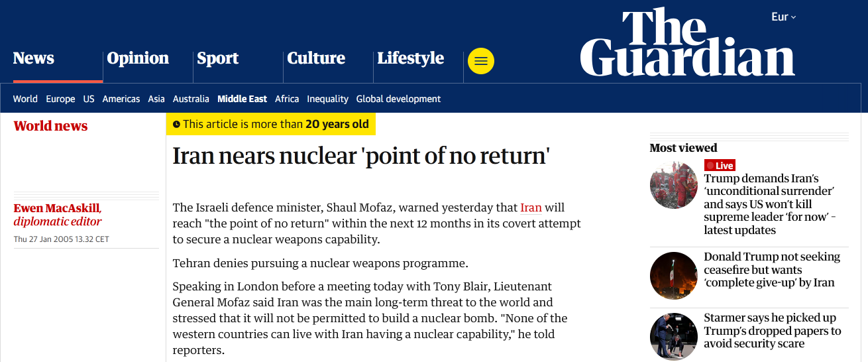Select Middle East in the subnavigation

(242, 99)
